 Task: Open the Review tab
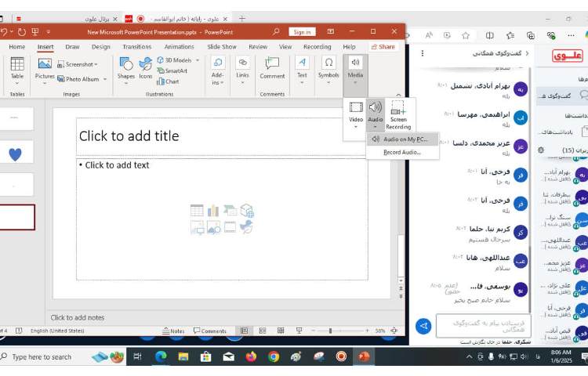tap(258, 47)
